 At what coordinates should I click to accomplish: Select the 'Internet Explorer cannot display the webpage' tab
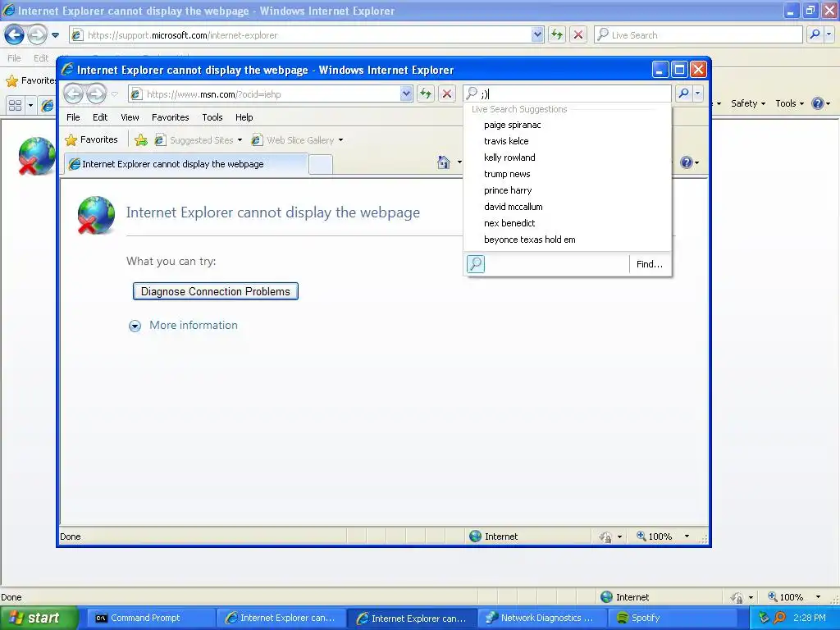pyautogui.click(x=186, y=164)
